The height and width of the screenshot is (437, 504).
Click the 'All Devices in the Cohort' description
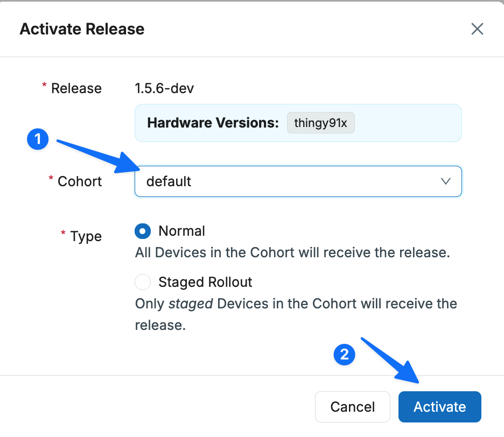(292, 252)
